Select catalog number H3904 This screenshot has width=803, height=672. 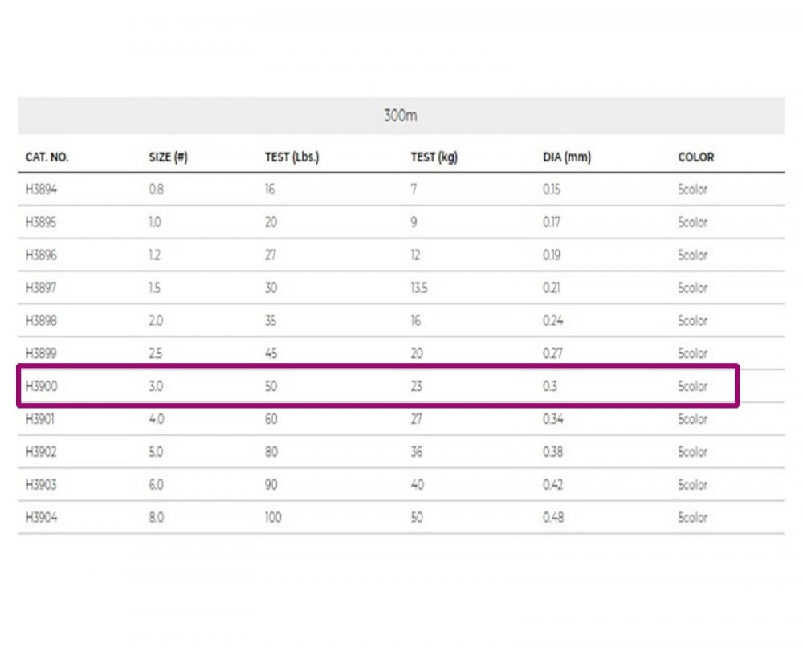42,518
